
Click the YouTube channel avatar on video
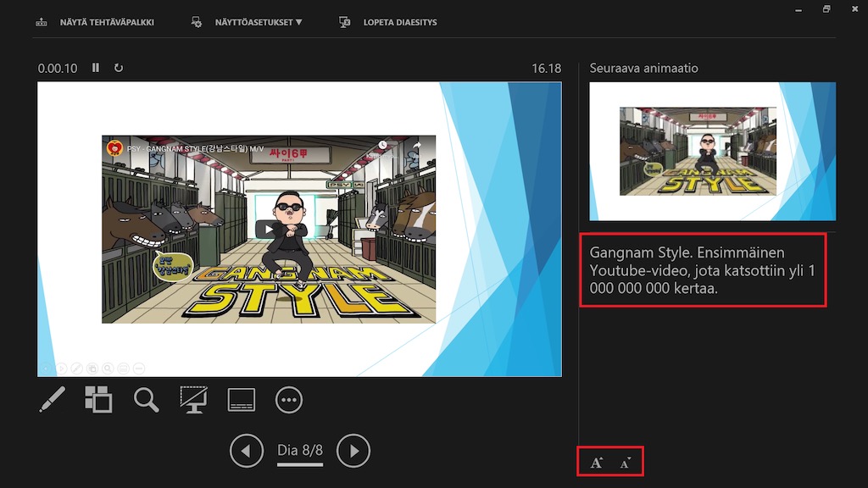114,147
